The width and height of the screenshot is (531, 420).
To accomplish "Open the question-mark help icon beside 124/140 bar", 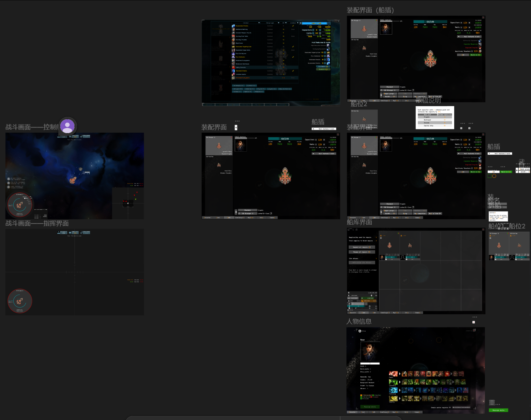I will pos(300,23).
